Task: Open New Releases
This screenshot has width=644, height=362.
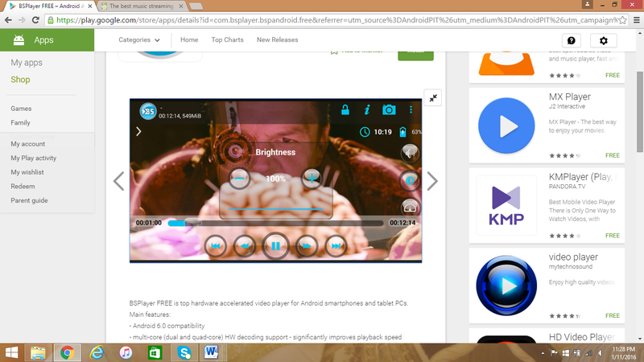Action: click(277, 39)
